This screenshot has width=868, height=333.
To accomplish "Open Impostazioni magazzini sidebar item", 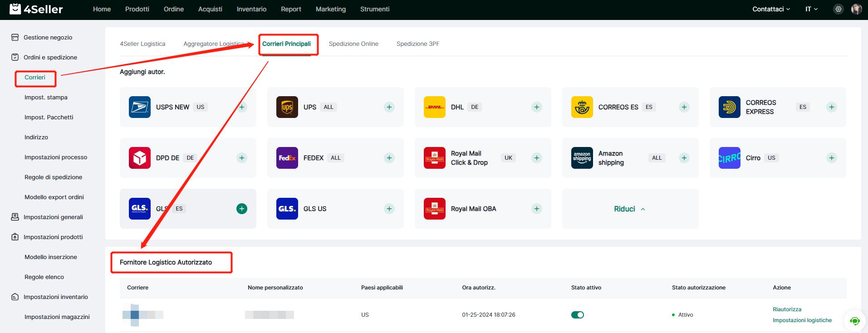I will coord(57,317).
